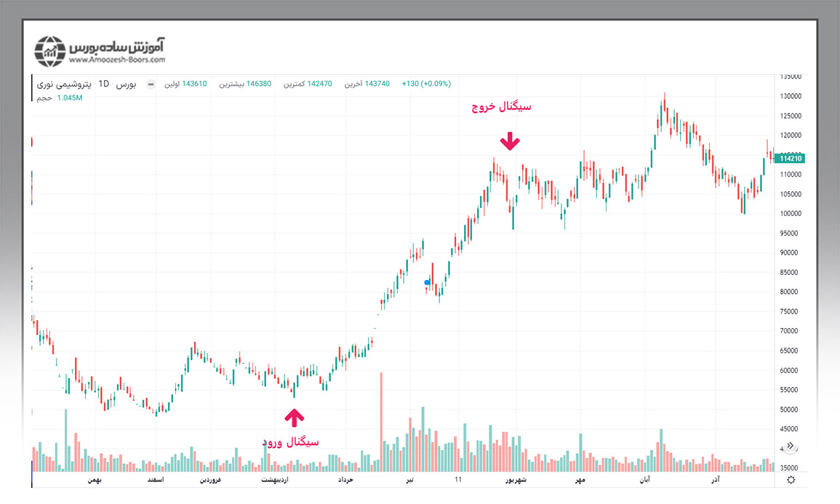The width and height of the screenshot is (840, 504).
Task: Open chart settings gear icon
Action: (x=791, y=480)
